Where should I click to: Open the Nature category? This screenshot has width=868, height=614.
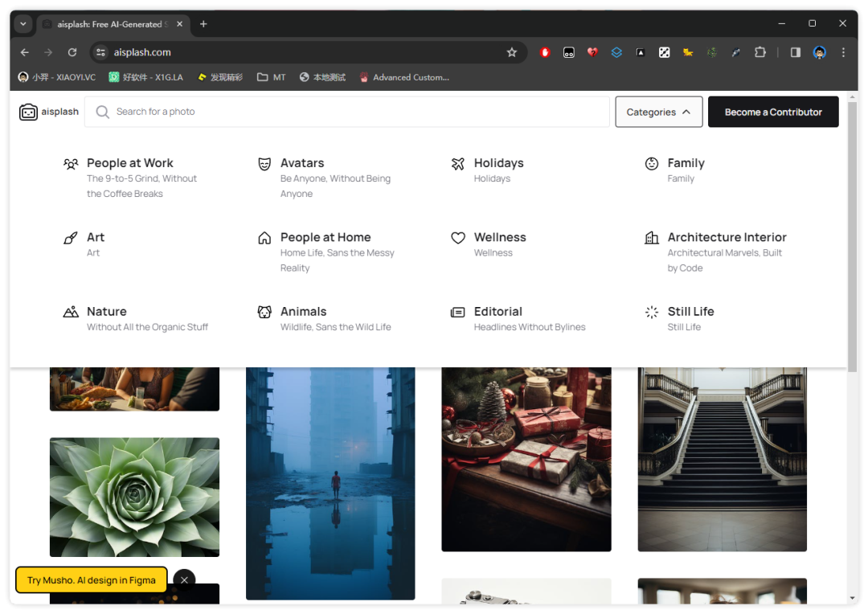click(106, 312)
